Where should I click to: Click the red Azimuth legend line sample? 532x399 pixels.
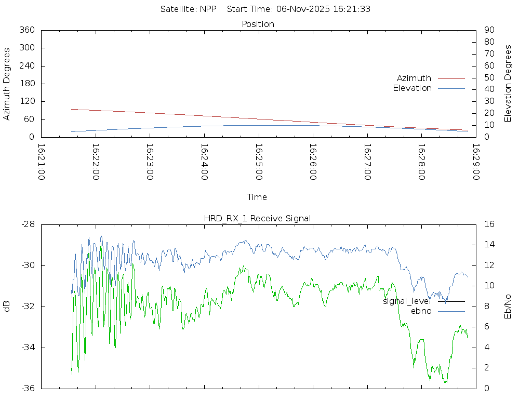coord(451,78)
